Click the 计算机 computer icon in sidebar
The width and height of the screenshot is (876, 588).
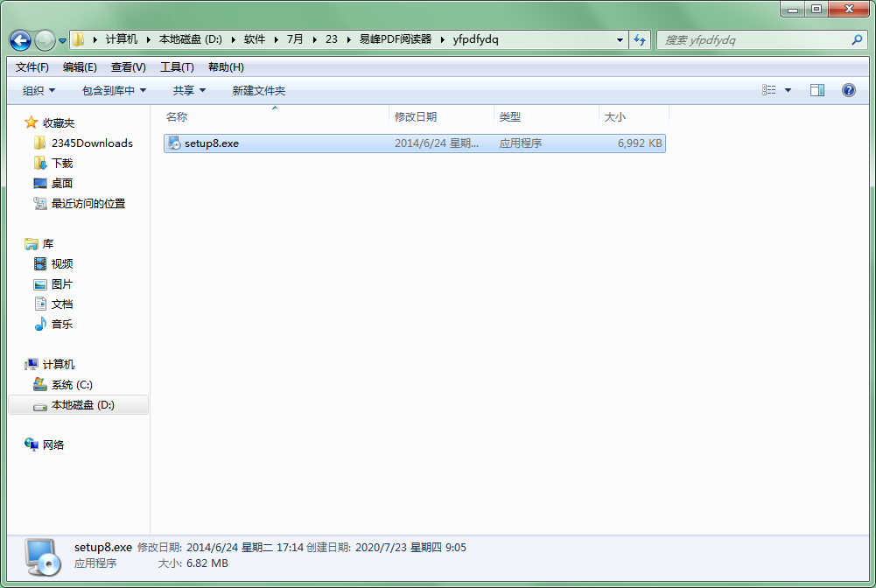32,364
